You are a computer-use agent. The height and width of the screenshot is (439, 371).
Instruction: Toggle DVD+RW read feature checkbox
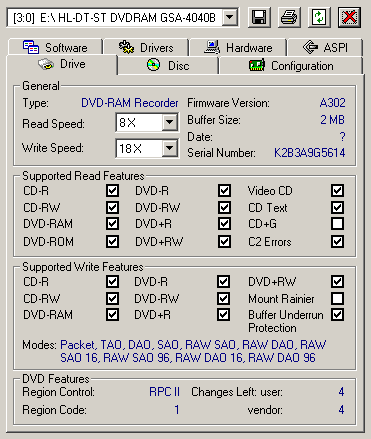pos(224,241)
